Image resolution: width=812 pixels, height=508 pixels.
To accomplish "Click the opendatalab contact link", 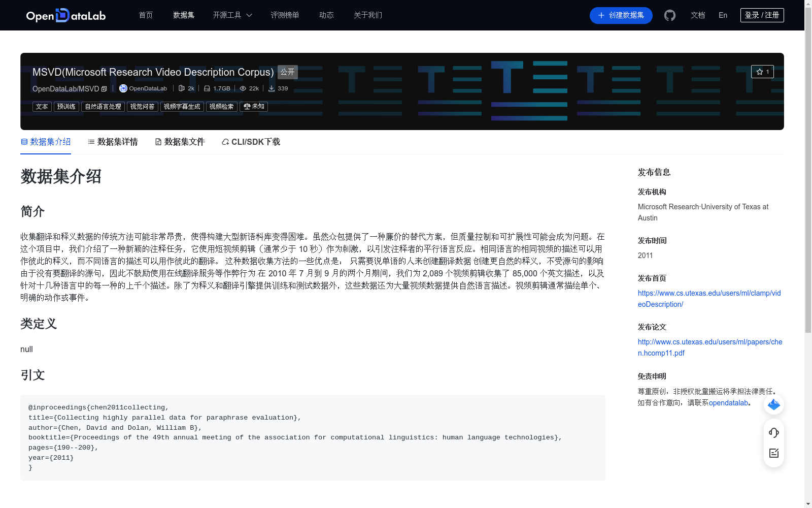I will (728, 403).
